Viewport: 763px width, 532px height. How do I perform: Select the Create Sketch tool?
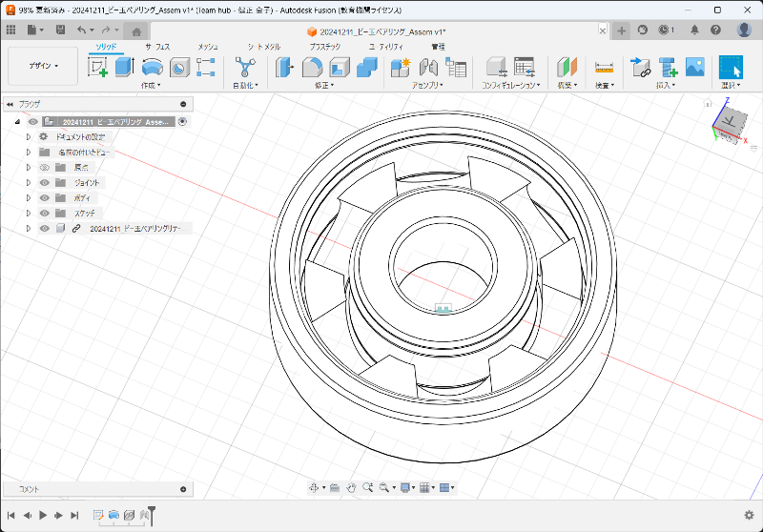[x=97, y=67]
